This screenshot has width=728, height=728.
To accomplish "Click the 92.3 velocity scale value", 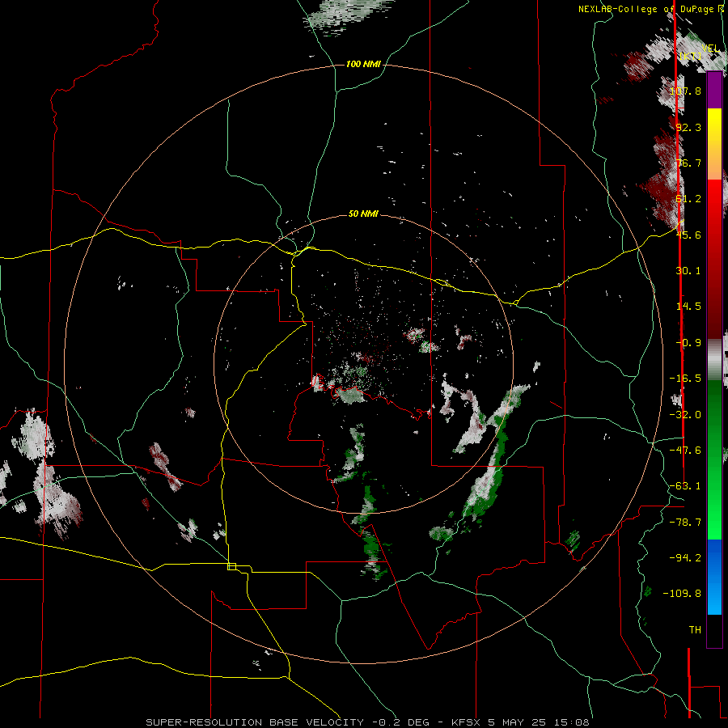I will coord(688,127).
